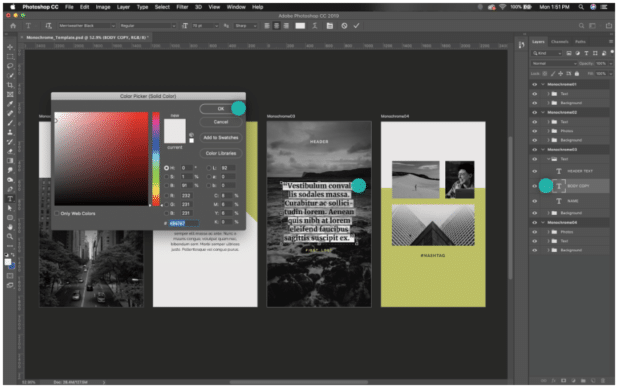
Task: Select the Crop tool
Action: pos(10,85)
